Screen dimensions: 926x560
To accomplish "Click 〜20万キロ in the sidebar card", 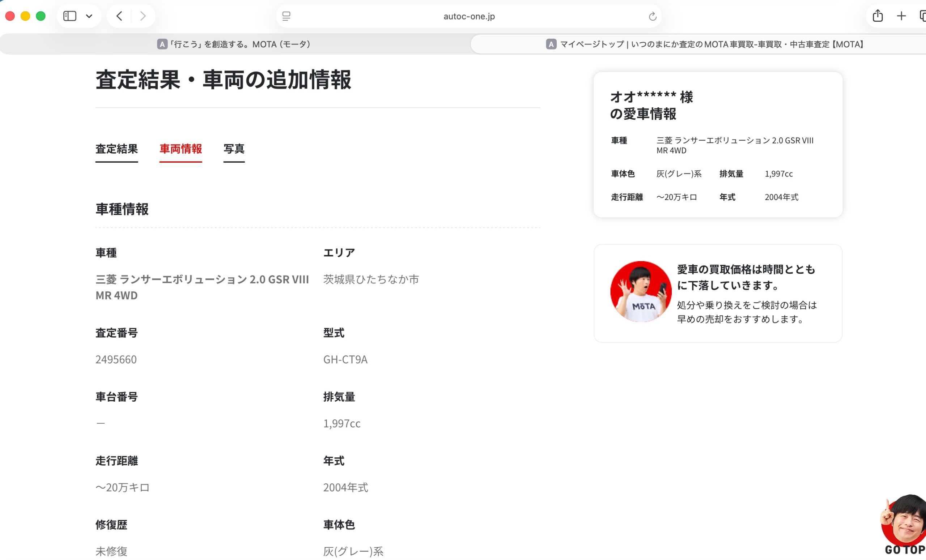I will pos(676,197).
